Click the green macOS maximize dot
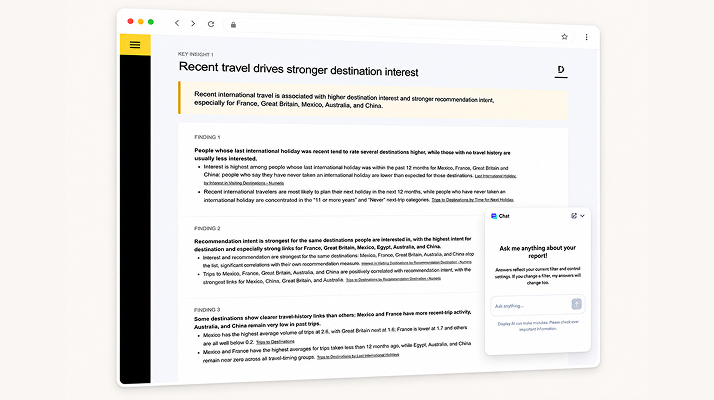714x400 pixels. [151, 22]
